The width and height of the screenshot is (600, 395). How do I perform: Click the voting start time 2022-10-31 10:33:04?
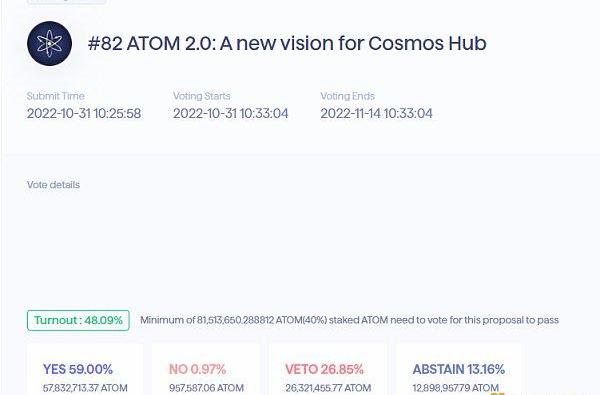click(x=230, y=114)
